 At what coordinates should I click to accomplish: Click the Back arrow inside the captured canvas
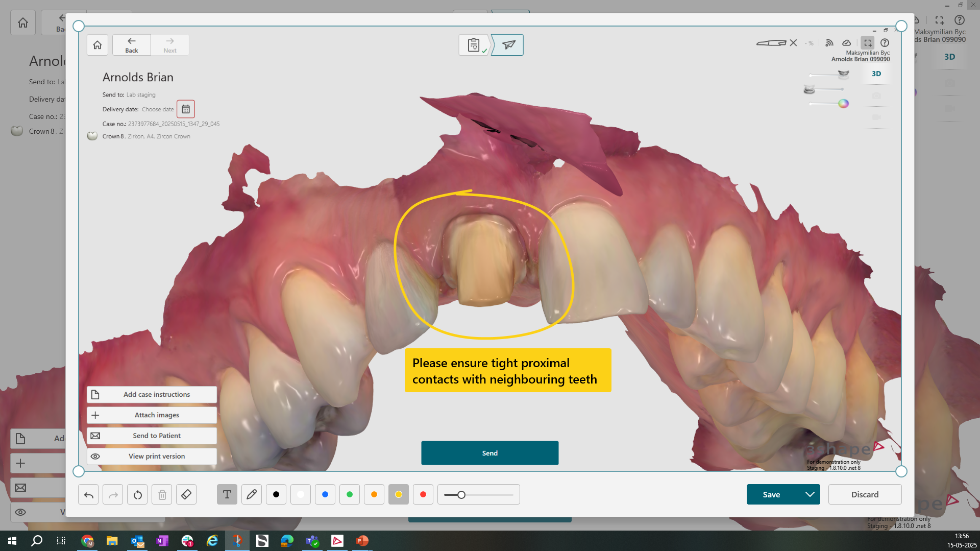coord(132,45)
